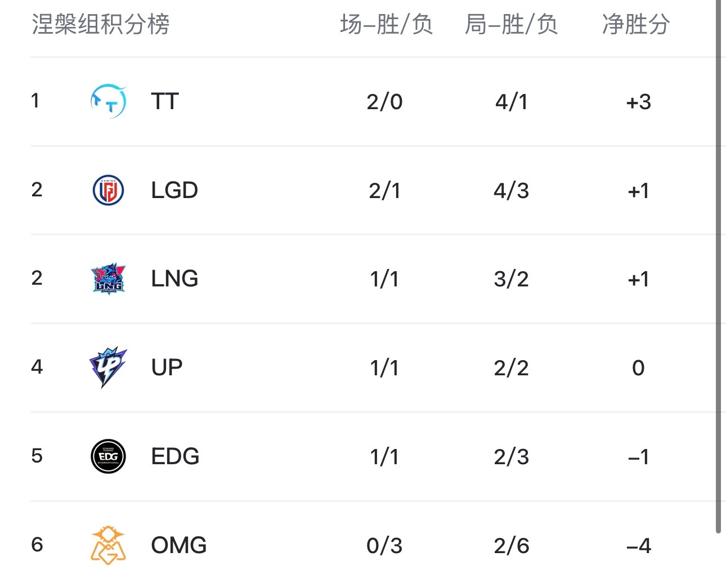
Task: Click the 局-胜/负 column header
Action: tap(512, 24)
